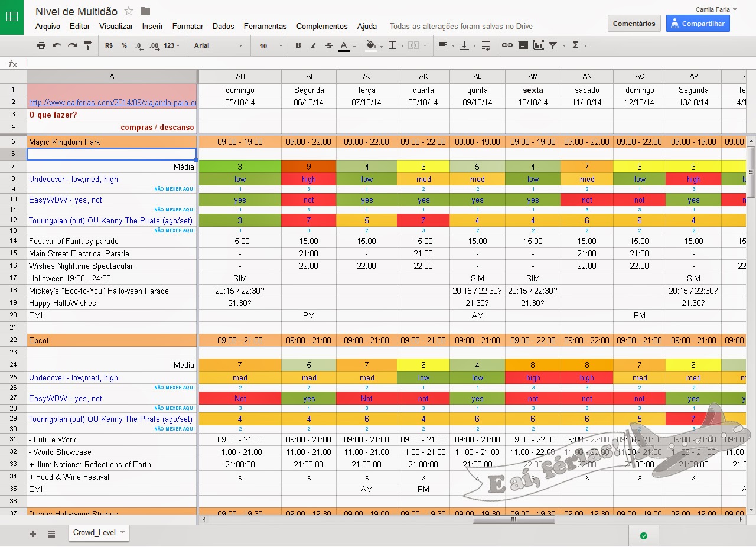Click the Insert link chain icon
The image size is (756, 547).
(507, 45)
